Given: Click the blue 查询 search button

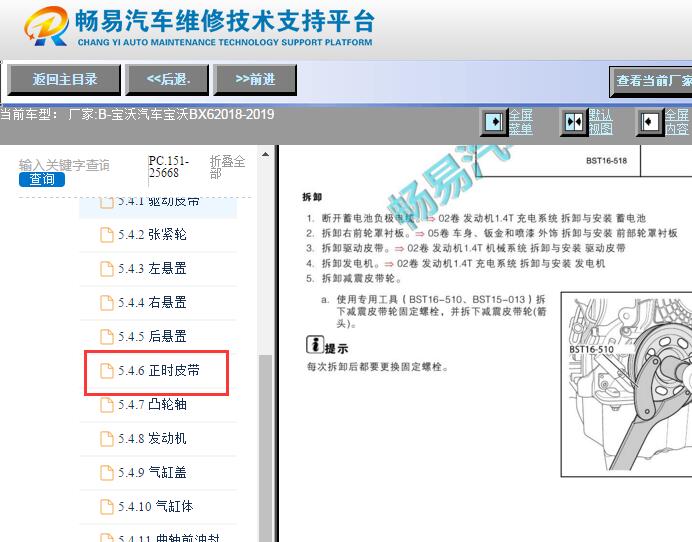Looking at the screenshot, I should point(41,179).
